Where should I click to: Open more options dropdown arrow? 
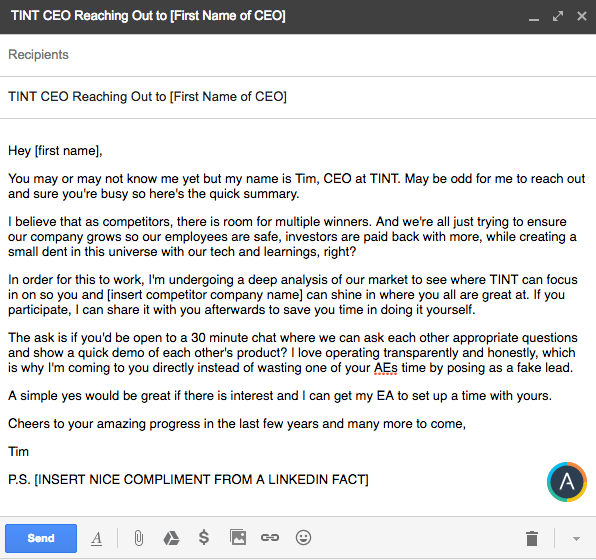(576, 539)
